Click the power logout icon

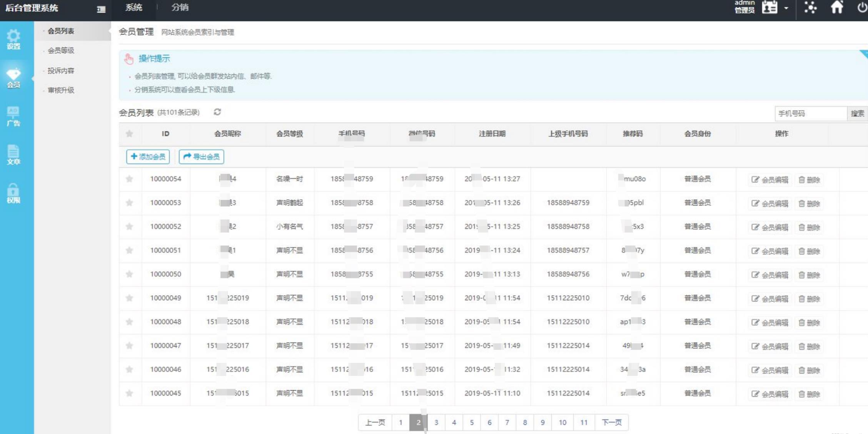(862, 8)
